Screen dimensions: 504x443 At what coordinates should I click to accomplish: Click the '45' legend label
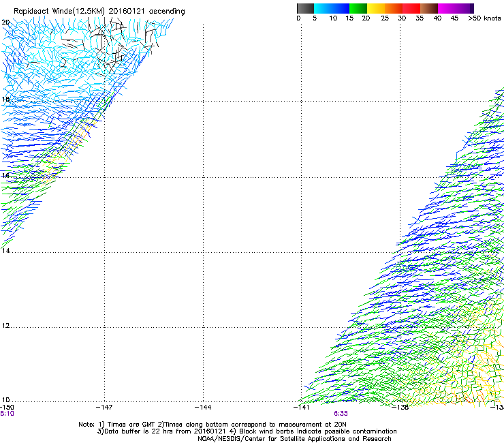point(454,18)
